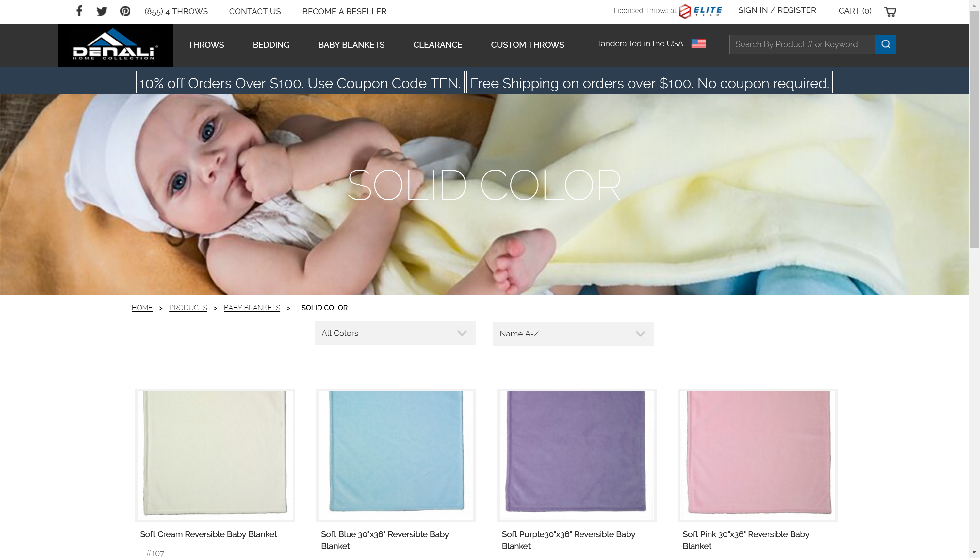Click the Free Shipping banner

pyautogui.click(x=649, y=82)
